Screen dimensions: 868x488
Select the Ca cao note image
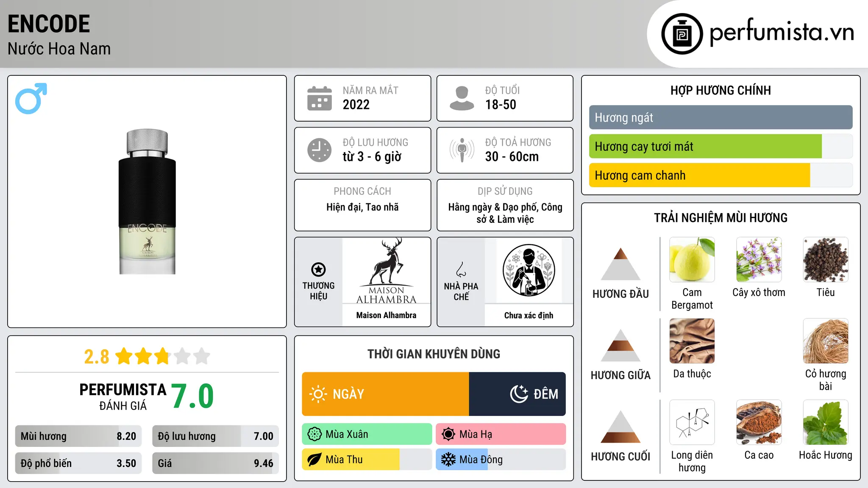point(759,422)
